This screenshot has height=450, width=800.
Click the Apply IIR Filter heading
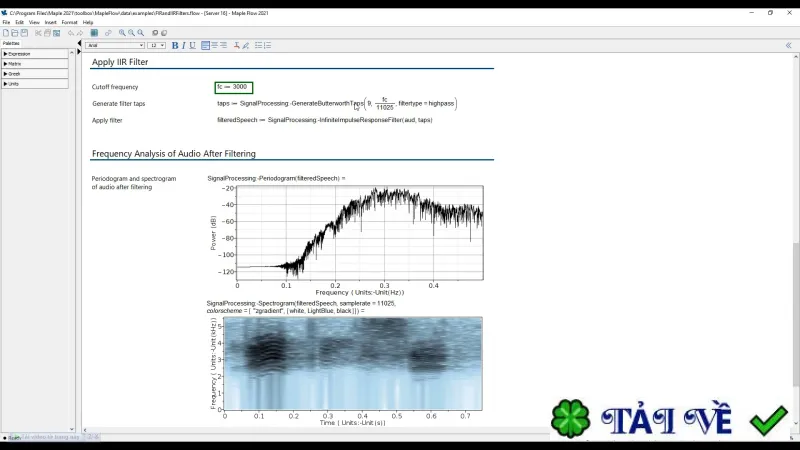click(120, 62)
